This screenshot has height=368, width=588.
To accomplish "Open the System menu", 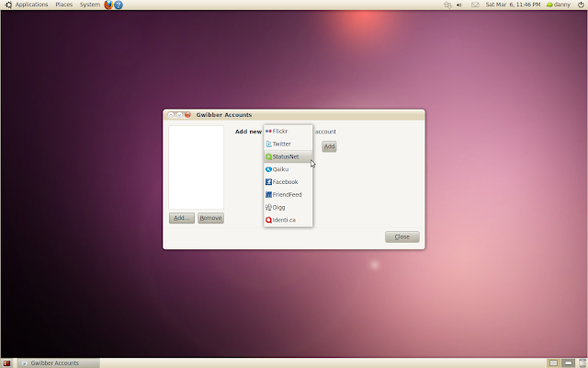I will [90, 5].
